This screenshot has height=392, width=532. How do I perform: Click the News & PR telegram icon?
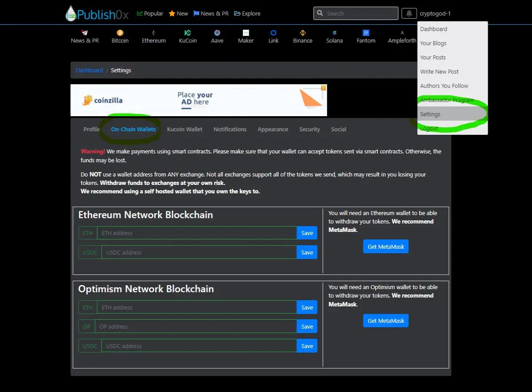85,33
